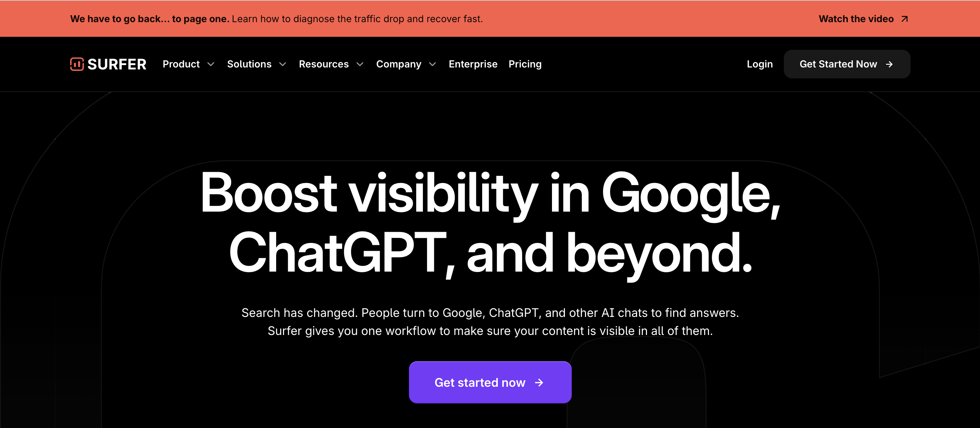Viewport: 980px width, 428px height.
Task: Open the Pricing page
Action: click(525, 64)
